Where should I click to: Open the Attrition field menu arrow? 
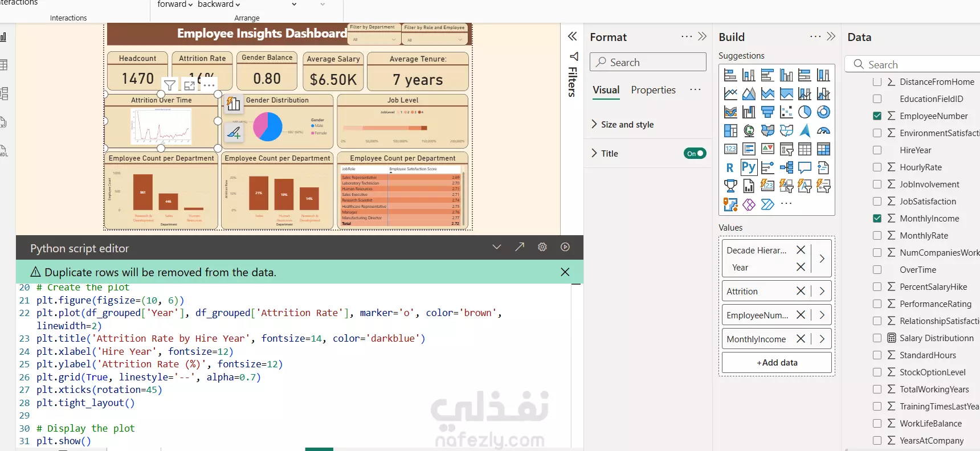coord(822,291)
